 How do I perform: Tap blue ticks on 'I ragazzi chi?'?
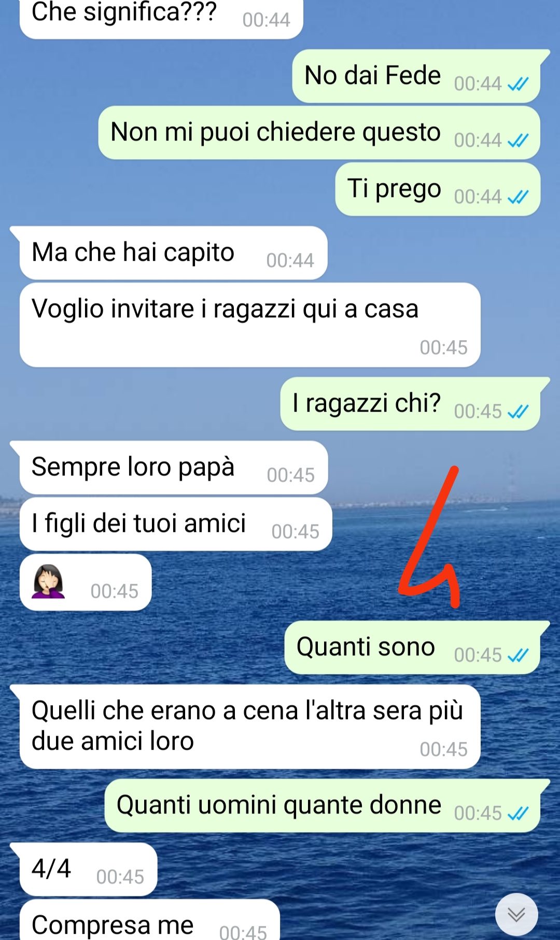[x=518, y=412]
